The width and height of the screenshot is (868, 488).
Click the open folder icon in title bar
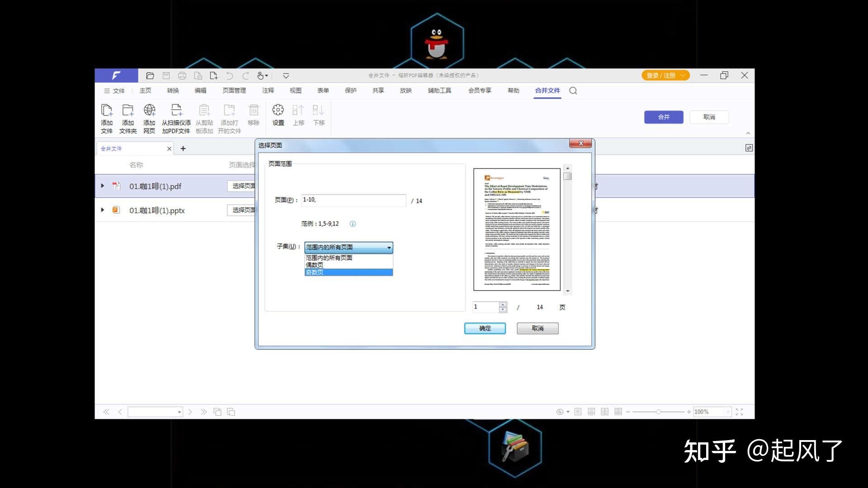point(150,76)
